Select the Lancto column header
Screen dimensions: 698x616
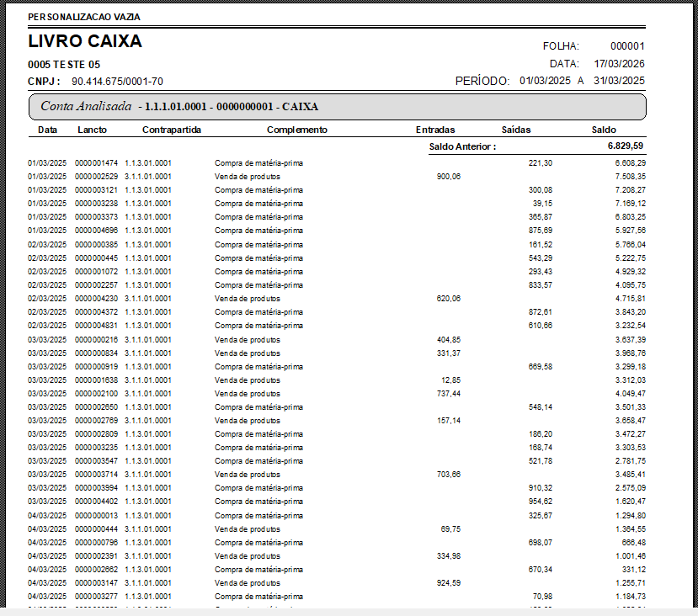tap(92, 130)
